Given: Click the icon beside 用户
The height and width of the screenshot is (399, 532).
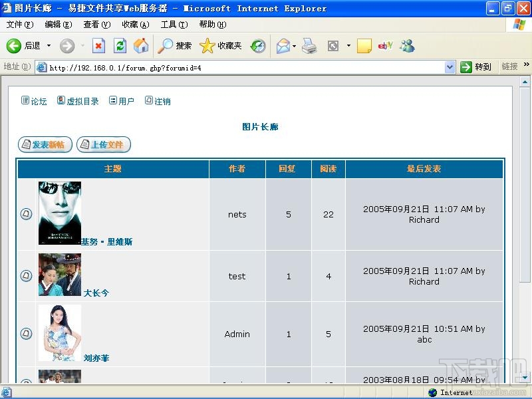Looking at the screenshot, I should [x=113, y=100].
